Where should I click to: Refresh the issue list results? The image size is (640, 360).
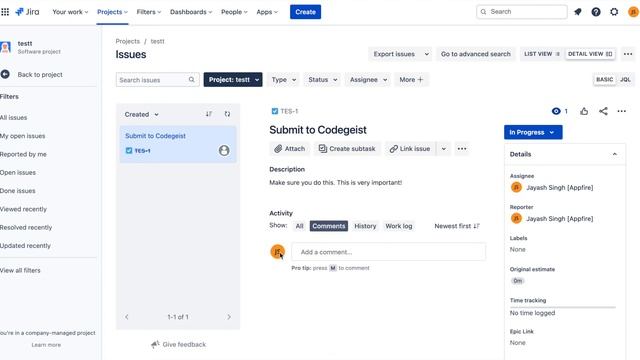click(227, 114)
